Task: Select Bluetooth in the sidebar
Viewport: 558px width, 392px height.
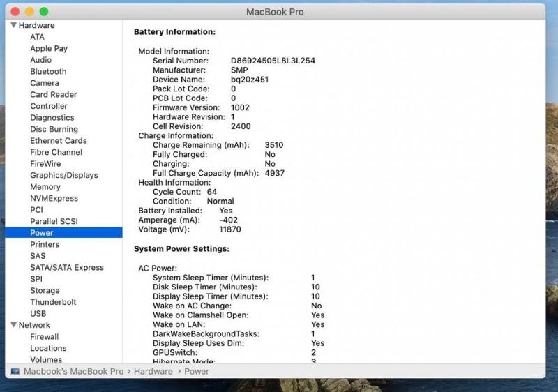Action: pyautogui.click(x=48, y=72)
